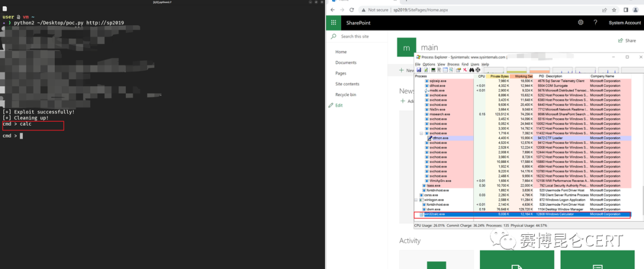This screenshot has height=269, width=644.
Task: Open the browser side panel icon
Action: (x=626, y=10)
